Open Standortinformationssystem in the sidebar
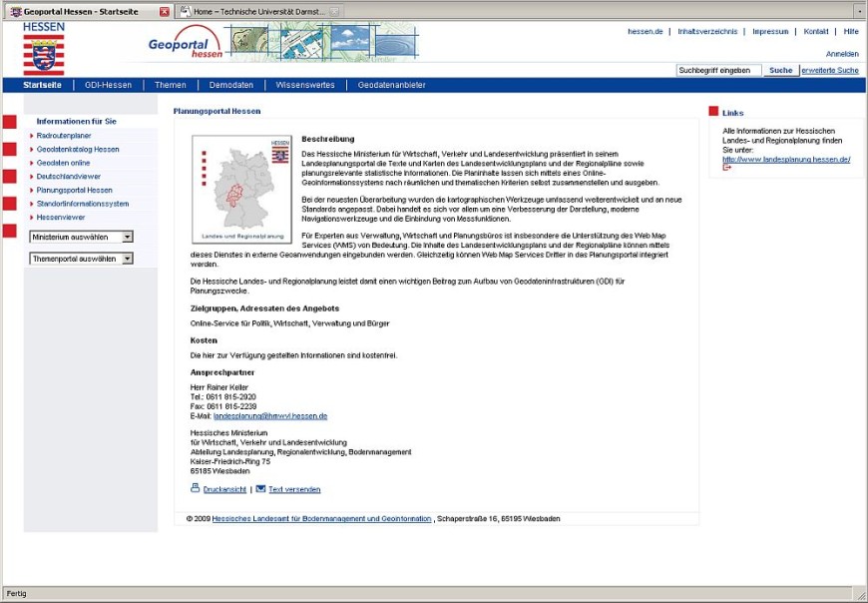Screen dimensions: 868x603 pyautogui.click(x=83, y=204)
